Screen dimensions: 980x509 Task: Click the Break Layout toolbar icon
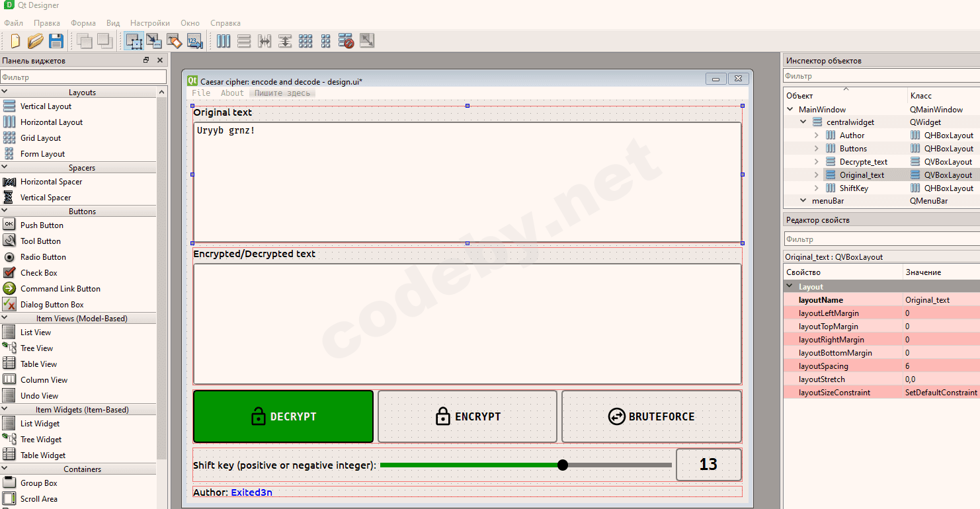point(346,41)
